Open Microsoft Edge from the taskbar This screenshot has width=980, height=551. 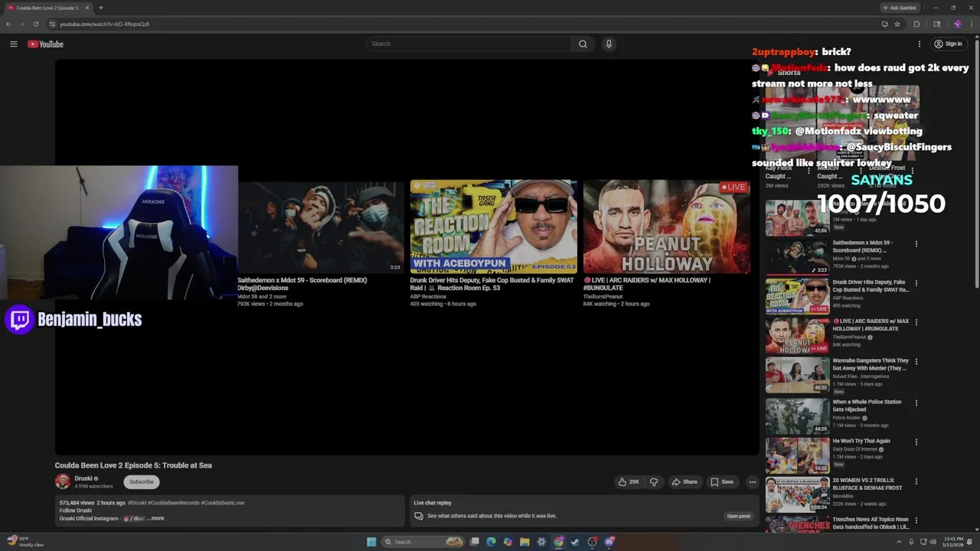tap(491, 542)
